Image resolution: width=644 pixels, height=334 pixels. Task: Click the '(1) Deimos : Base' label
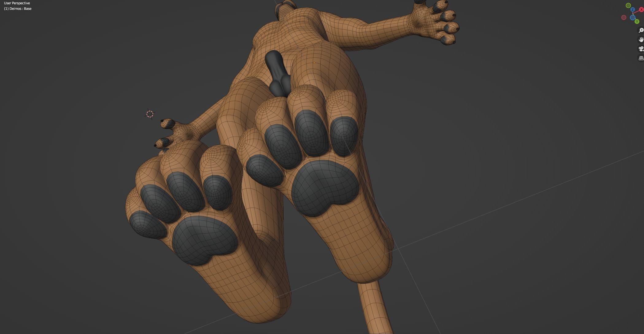[x=18, y=9]
